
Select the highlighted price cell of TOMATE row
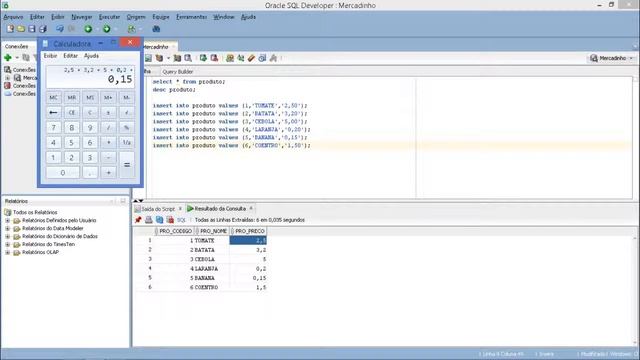[x=248, y=240]
